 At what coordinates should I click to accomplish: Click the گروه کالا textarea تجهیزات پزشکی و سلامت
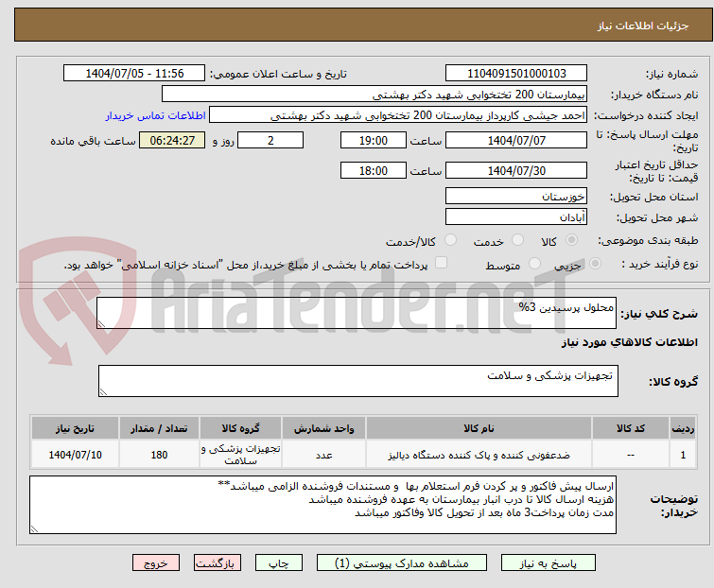point(357,381)
